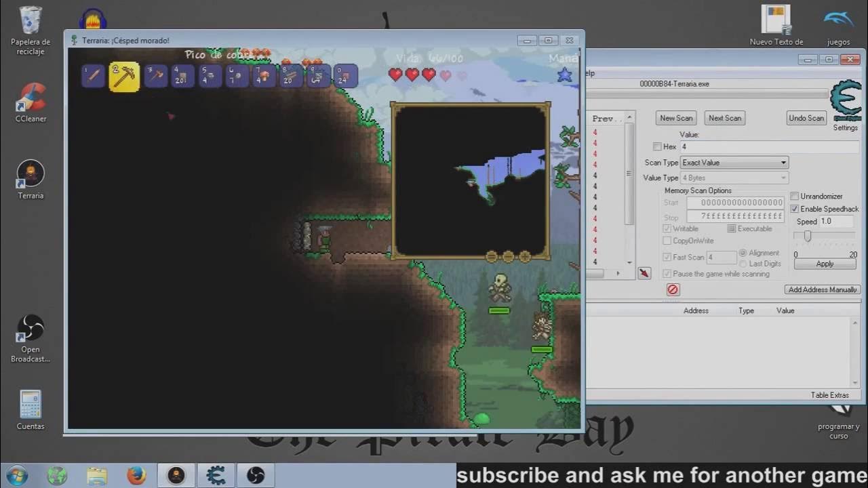This screenshot has width=868, height=488.
Task: Click the Address column header
Action: click(x=696, y=310)
